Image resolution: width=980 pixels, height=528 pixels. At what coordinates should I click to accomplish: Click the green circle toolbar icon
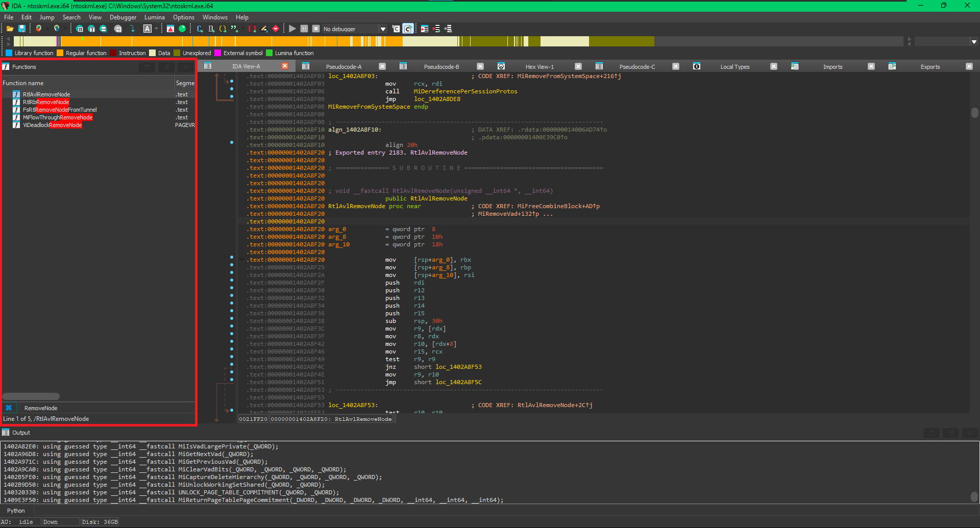(x=182, y=29)
